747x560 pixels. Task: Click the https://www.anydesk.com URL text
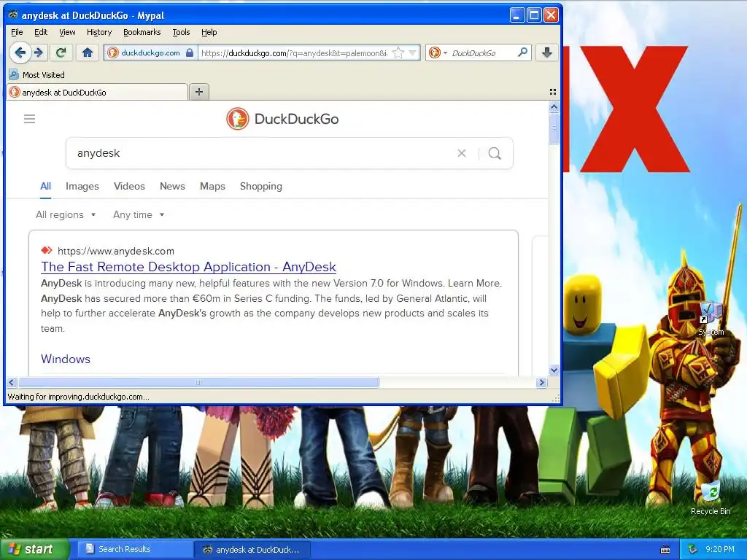(116, 251)
